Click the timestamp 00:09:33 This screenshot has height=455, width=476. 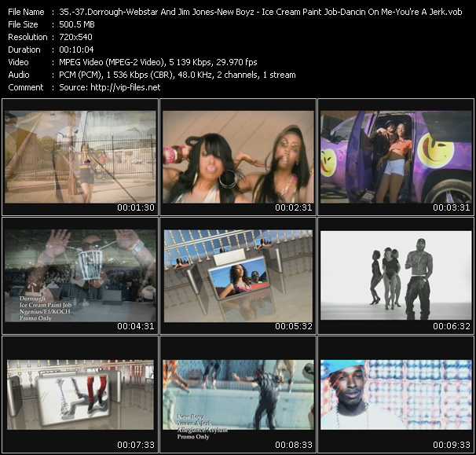click(x=452, y=445)
